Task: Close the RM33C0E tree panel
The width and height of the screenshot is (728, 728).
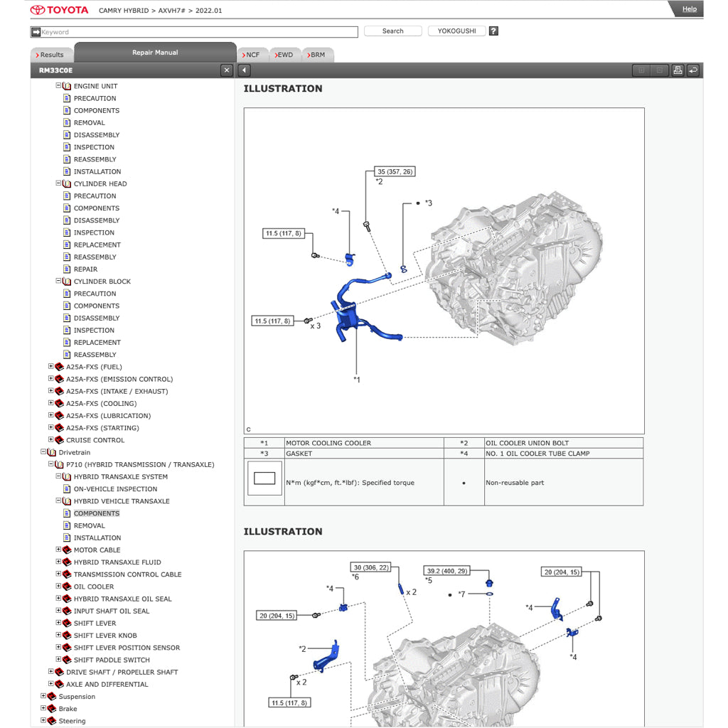Action: [227, 70]
